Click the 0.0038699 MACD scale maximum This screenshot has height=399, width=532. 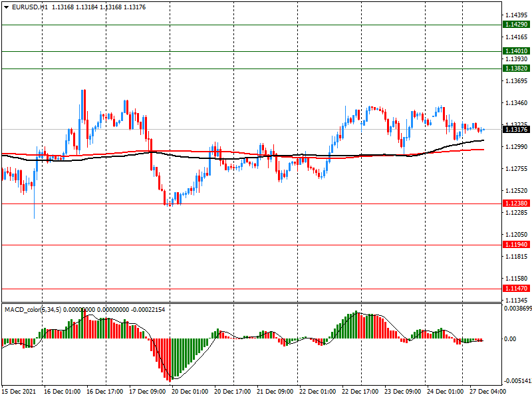click(x=518, y=309)
